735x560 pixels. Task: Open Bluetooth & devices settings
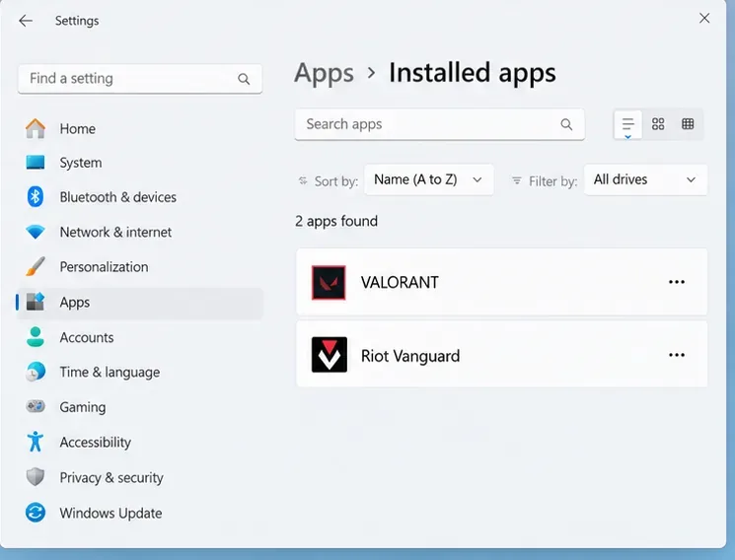click(140, 197)
